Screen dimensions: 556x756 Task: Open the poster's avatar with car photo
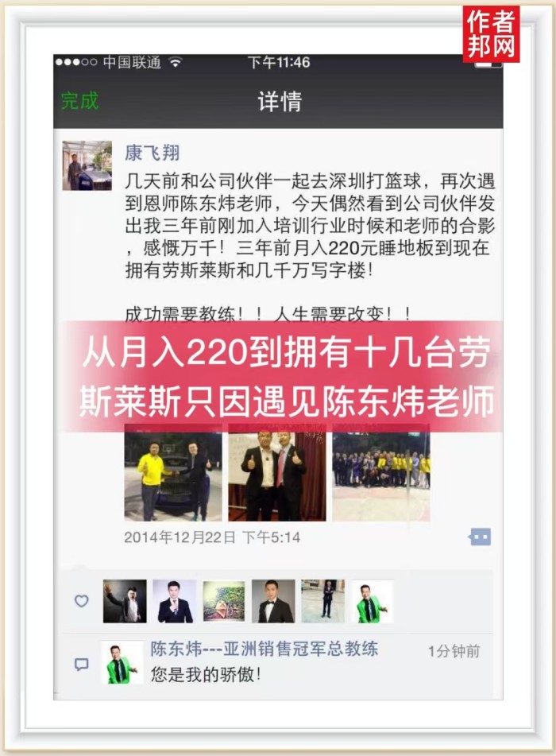click(87, 165)
